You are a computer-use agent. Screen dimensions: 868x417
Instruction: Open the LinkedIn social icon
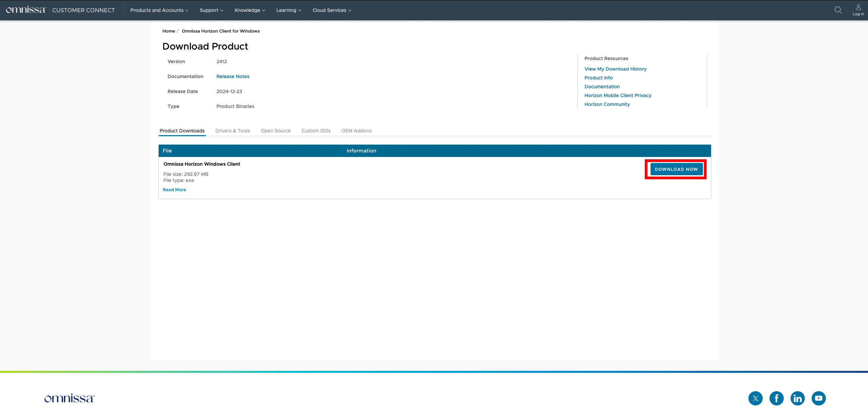pos(797,398)
